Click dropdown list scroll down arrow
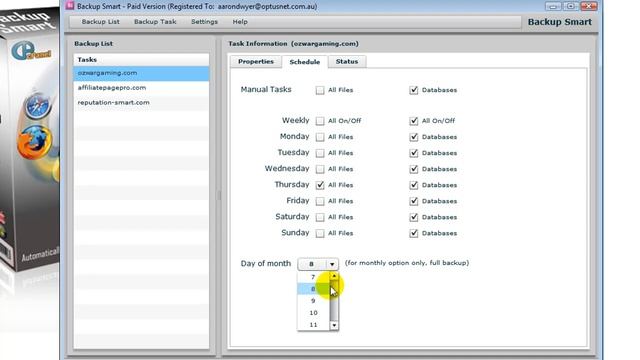640x360 pixels. point(334,325)
